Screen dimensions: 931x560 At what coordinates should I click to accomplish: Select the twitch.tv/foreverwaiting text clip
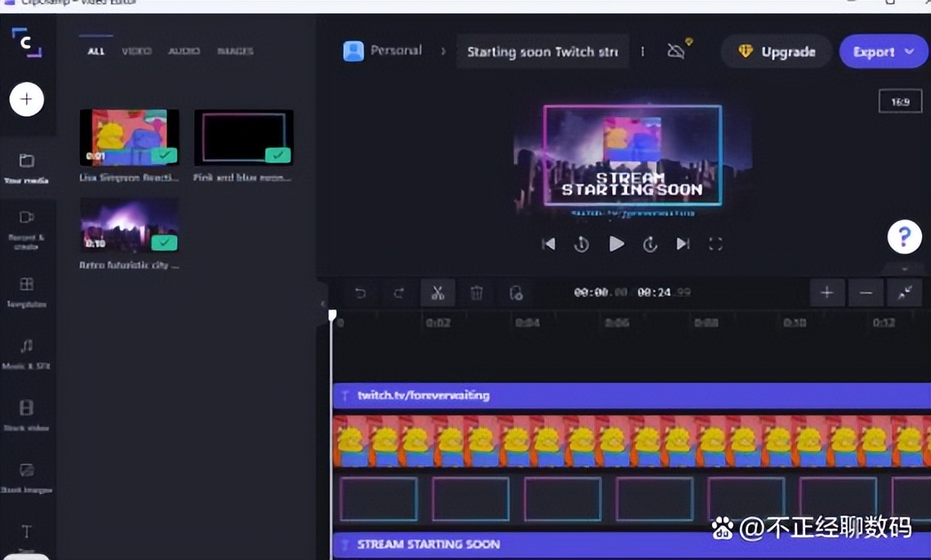(x=631, y=396)
